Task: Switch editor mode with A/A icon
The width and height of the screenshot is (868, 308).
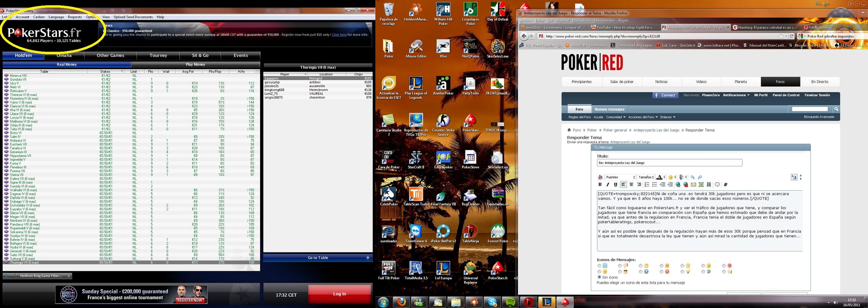Action: click(x=794, y=177)
